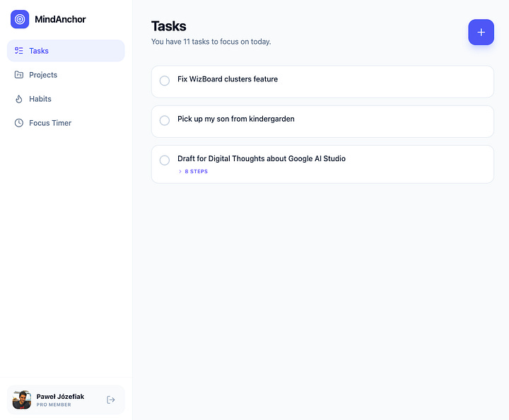Click the Habits flame icon
Screen dimensions: 509x420
click(19, 99)
